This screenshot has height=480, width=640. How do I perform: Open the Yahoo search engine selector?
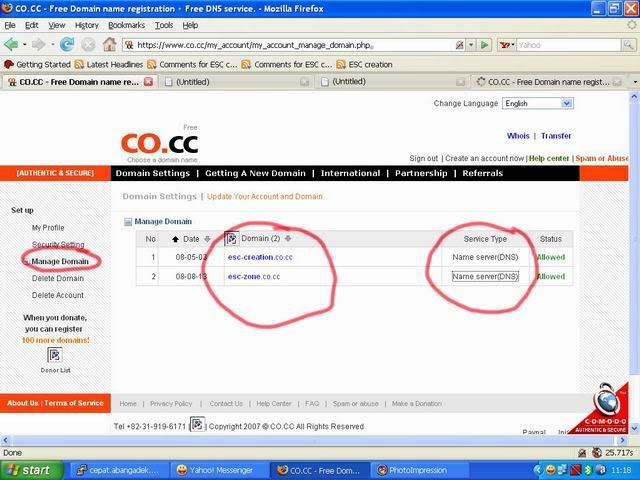pyautogui.click(x=507, y=45)
